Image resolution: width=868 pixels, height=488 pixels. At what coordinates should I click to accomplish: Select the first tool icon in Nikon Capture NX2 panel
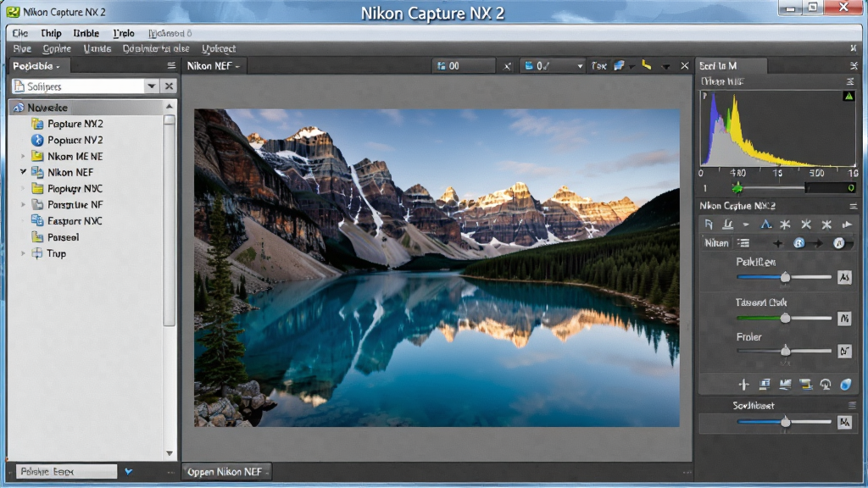[x=709, y=225]
